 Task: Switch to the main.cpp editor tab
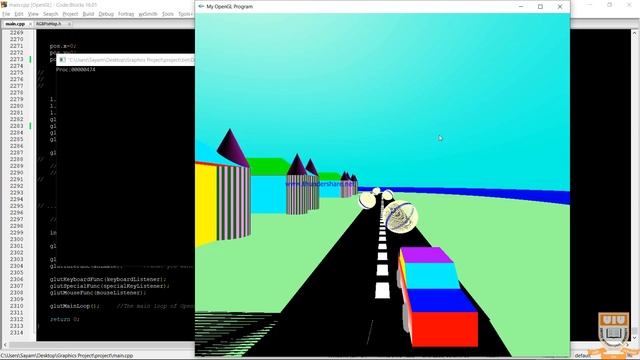[15, 24]
